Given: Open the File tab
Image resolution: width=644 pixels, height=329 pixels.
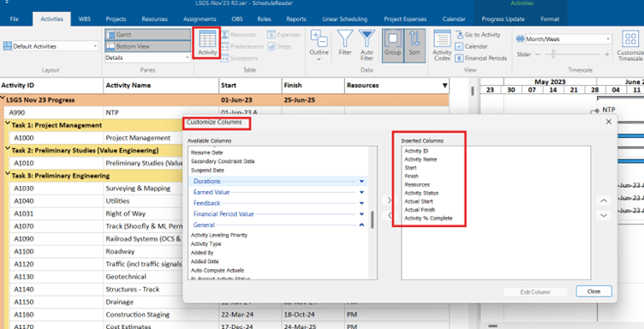Looking at the screenshot, I should tap(15, 19).
